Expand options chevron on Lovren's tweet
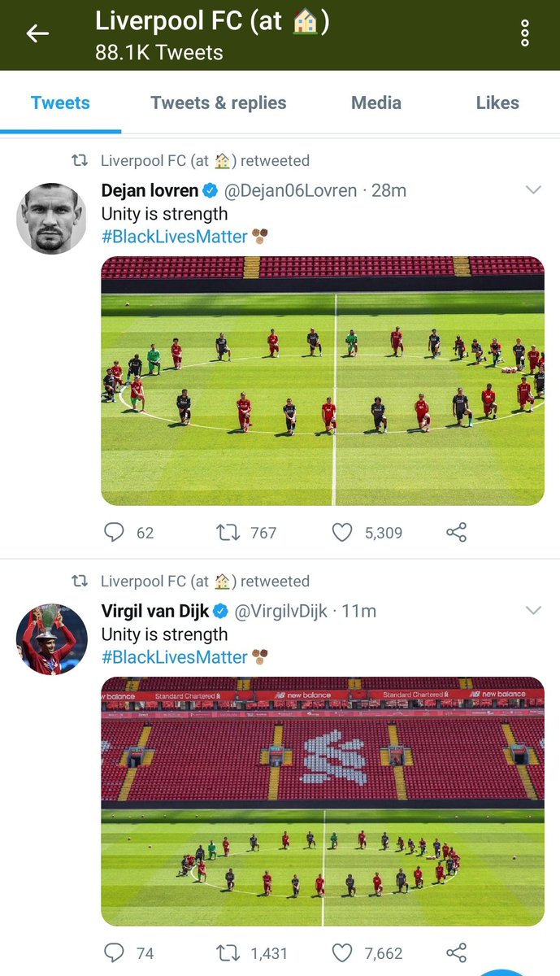The height and width of the screenshot is (976, 560). 534,190
